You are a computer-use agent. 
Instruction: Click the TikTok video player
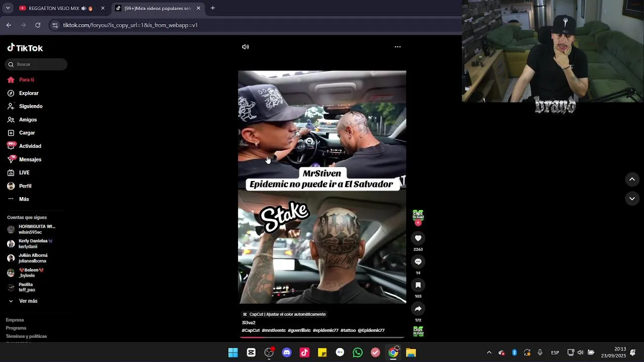[322, 187]
